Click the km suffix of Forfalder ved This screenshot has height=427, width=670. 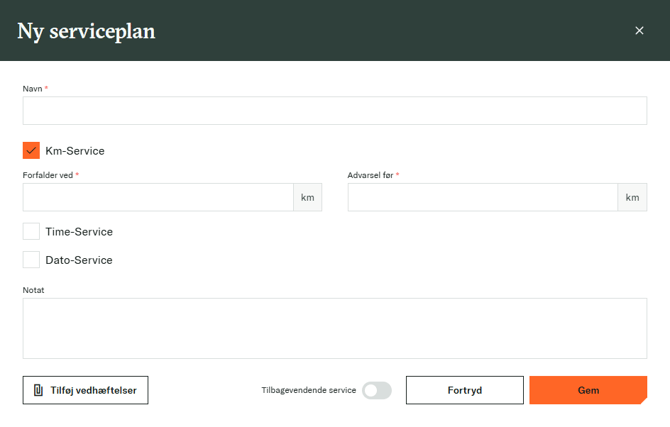click(x=308, y=197)
